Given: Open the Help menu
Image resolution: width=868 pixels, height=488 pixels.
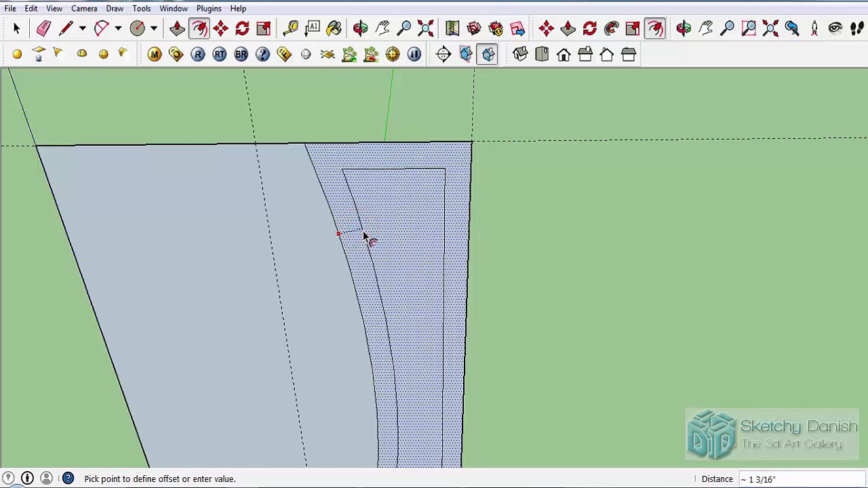Looking at the screenshot, I should 238,8.
